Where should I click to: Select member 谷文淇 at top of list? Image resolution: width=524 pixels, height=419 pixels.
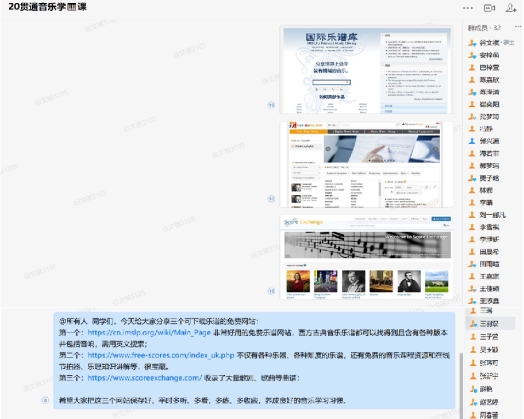(x=491, y=43)
